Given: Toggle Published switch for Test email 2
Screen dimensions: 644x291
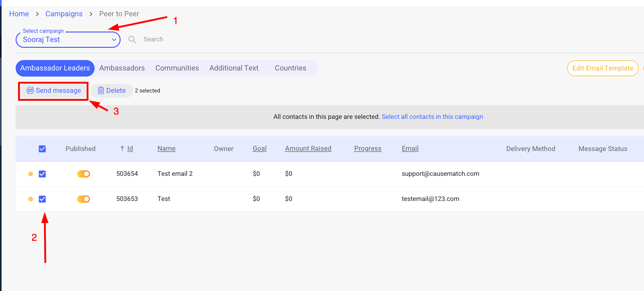Looking at the screenshot, I should [x=84, y=174].
